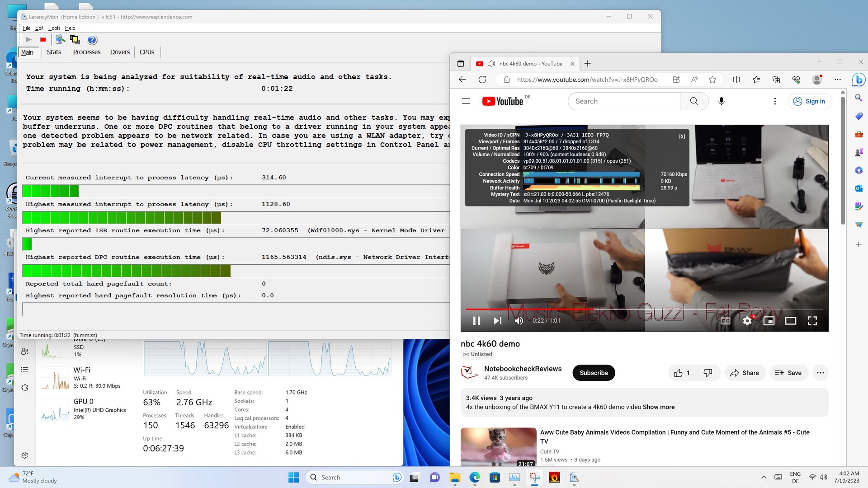Viewport: 868px width, 488px height.
Task: Click the red Stop monitoring icon in LatencyMon
Action: [43, 40]
